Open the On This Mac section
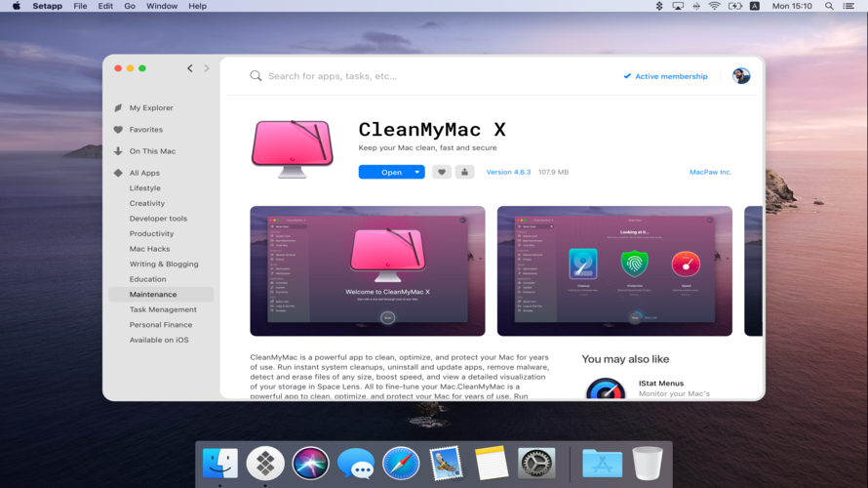Screen dimensions: 868x488 [x=152, y=151]
